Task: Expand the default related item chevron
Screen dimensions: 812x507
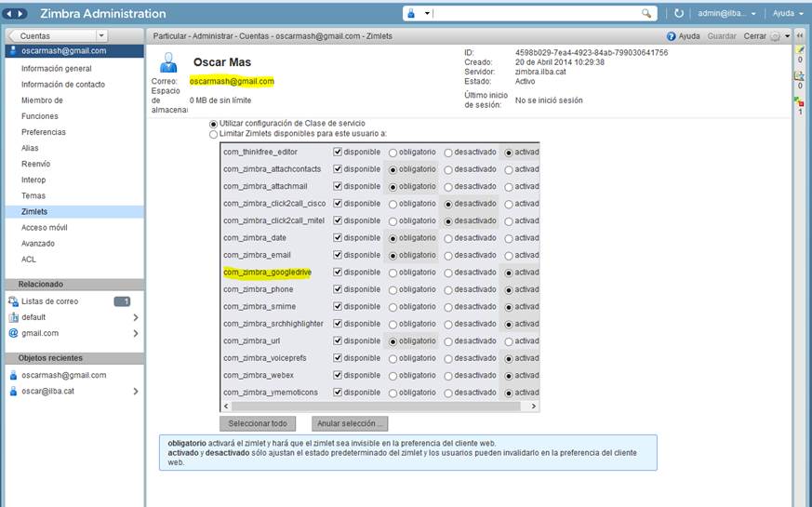Action: tap(136, 317)
